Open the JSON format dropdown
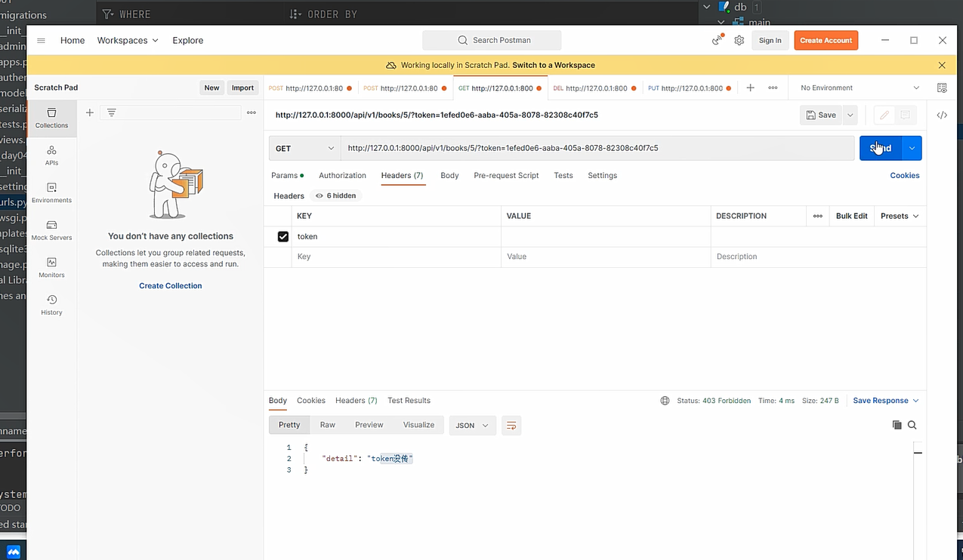Viewport: 963px width, 560px height. (472, 426)
